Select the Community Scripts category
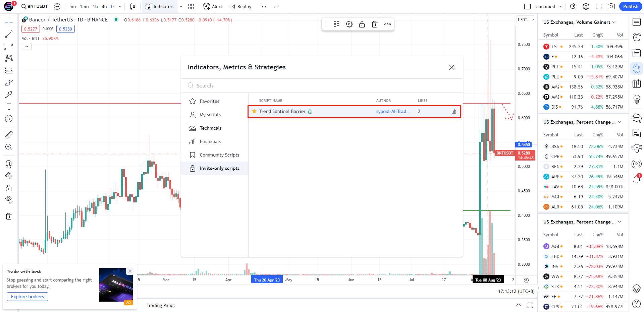The height and width of the screenshot is (312, 644). click(219, 155)
